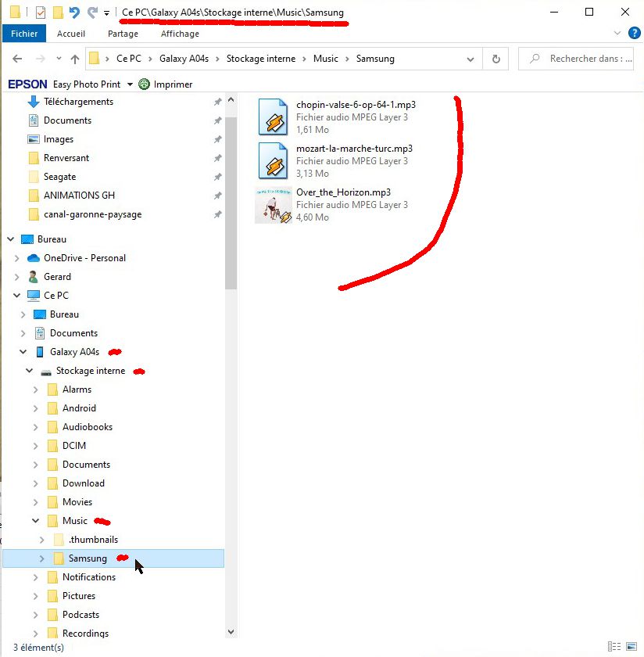Image resolution: width=644 pixels, height=657 pixels.
Task: Expand the Alarms folder chevron
Action: (36, 390)
